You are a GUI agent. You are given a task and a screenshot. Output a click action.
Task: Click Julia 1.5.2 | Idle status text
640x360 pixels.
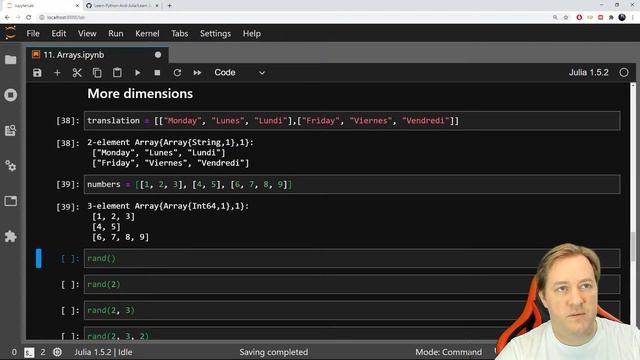(x=103, y=352)
